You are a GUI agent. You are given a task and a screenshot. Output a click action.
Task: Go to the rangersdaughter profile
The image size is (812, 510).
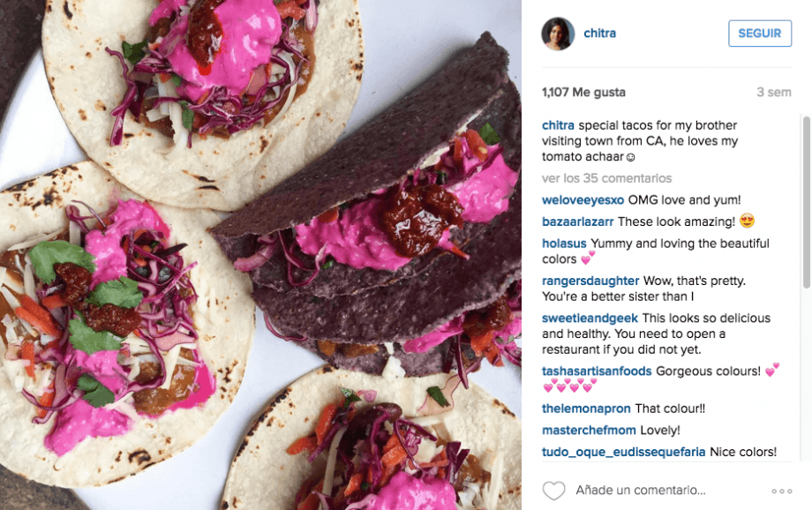click(590, 281)
